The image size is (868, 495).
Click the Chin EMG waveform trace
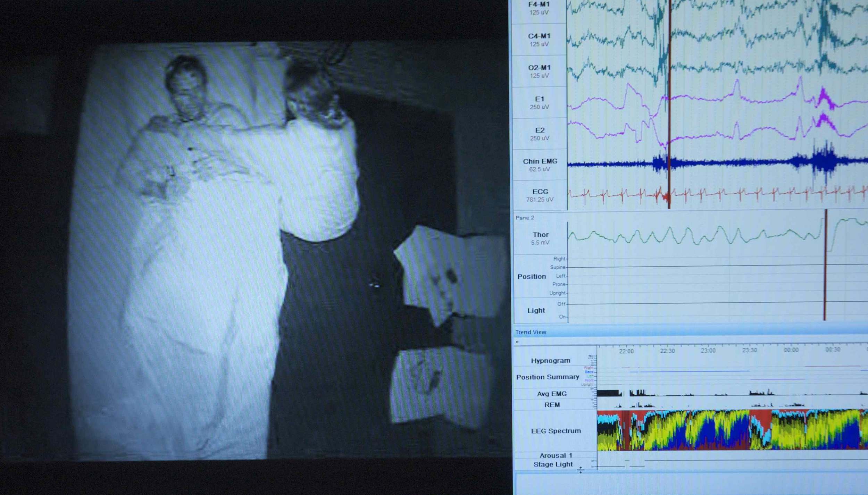pyautogui.click(x=717, y=162)
